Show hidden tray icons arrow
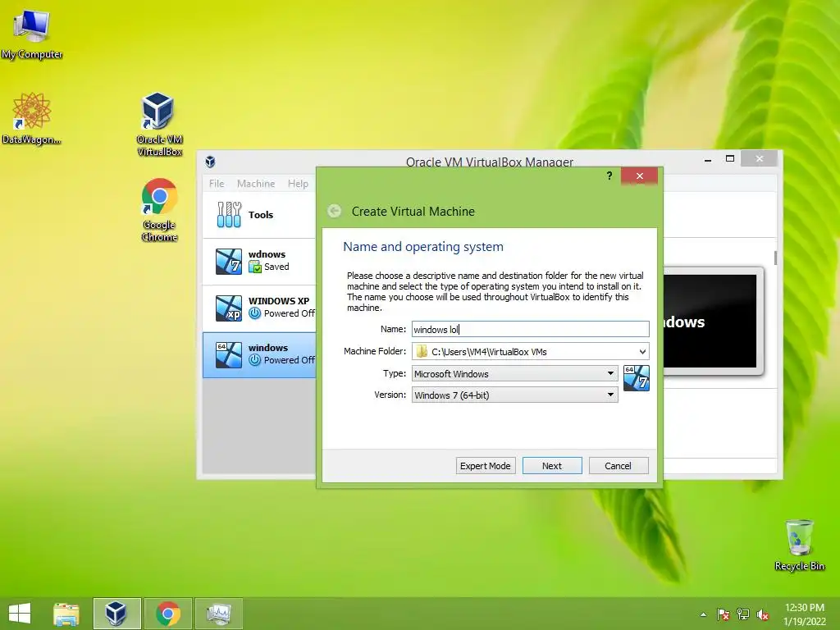This screenshot has height=630, width=840. point(703,614)
